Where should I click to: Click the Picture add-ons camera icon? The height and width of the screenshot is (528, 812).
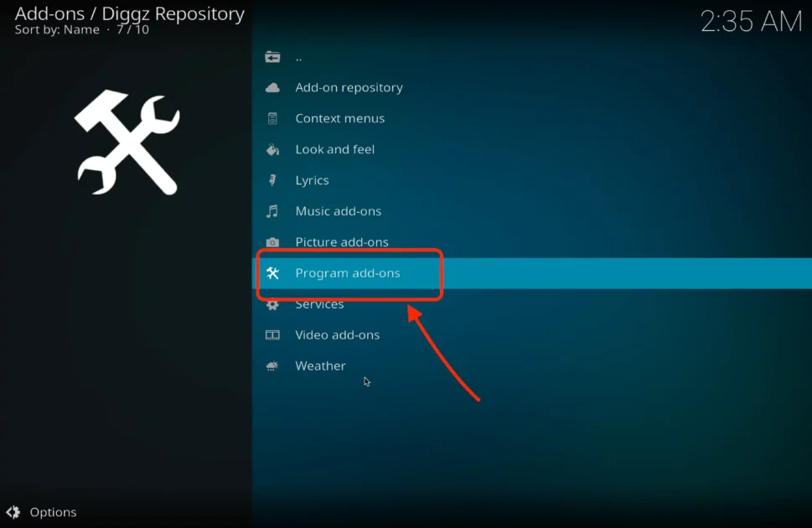(x=272, y=241)
